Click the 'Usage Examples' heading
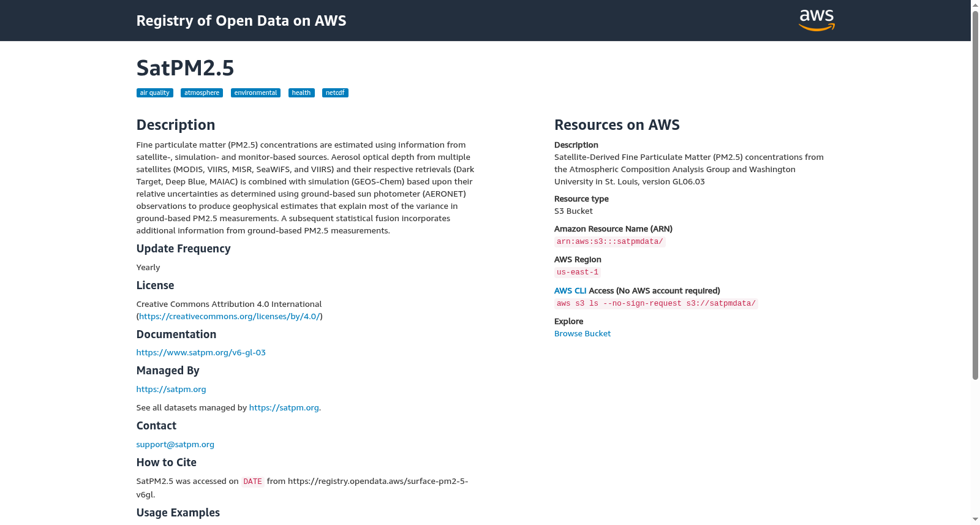 [x=178, y=513]
